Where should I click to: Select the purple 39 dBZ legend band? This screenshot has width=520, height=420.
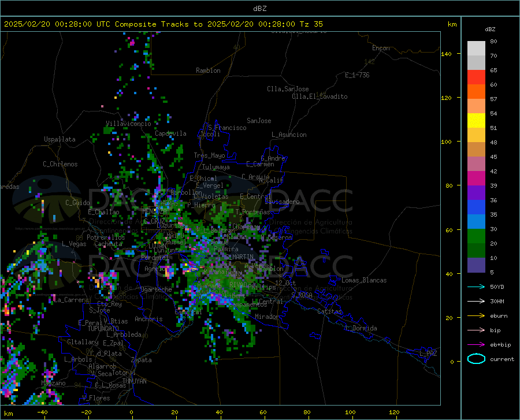476,193
